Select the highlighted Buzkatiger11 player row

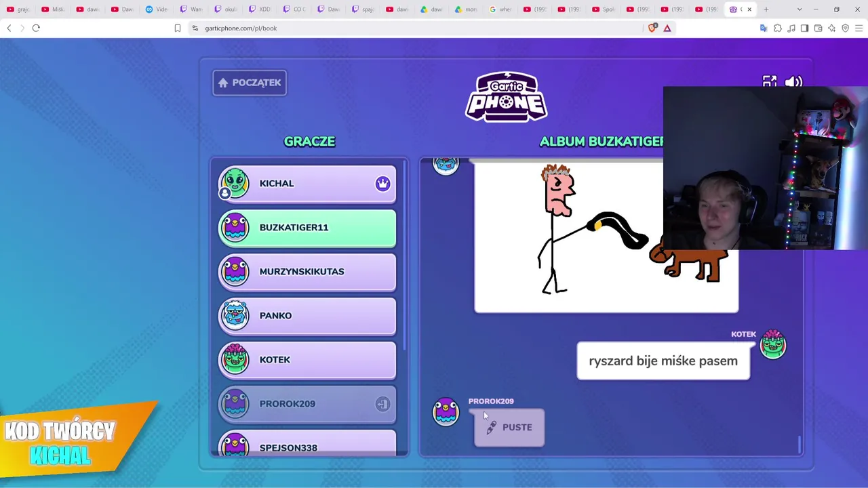307,228
